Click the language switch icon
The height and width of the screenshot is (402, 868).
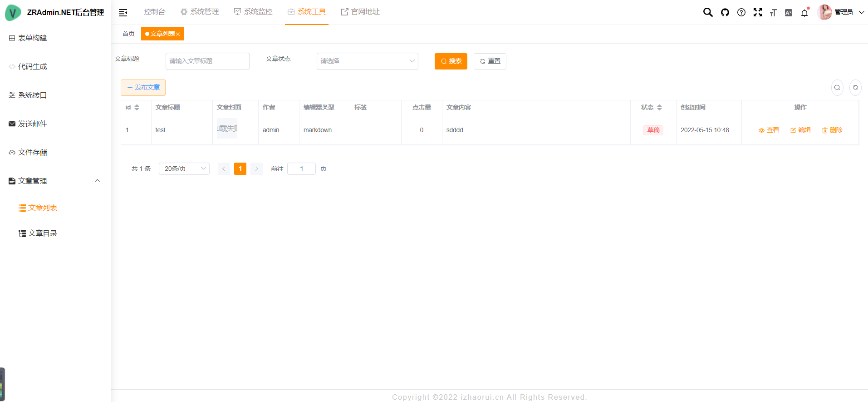pyautogui.click(x=789, y=13)
